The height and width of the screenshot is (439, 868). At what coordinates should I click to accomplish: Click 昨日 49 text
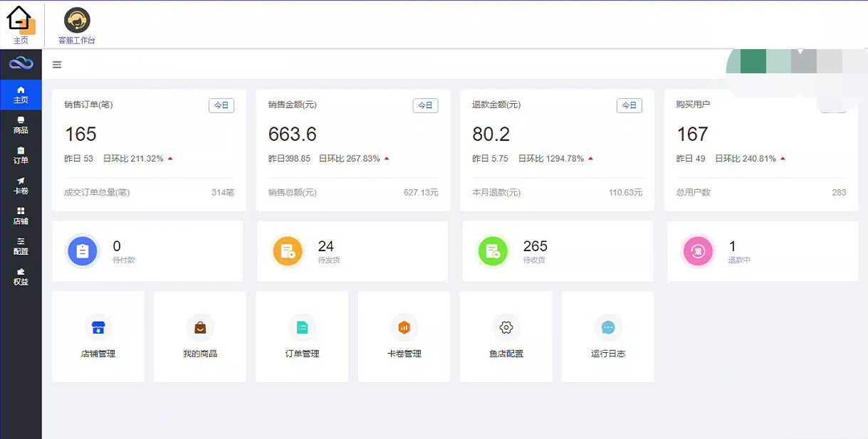point(691,159)
